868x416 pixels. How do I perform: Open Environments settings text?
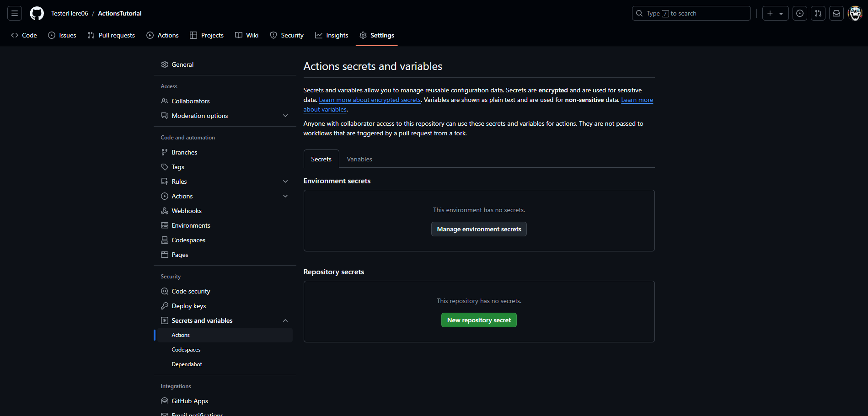pyautogui.click(x=191, y=225)
